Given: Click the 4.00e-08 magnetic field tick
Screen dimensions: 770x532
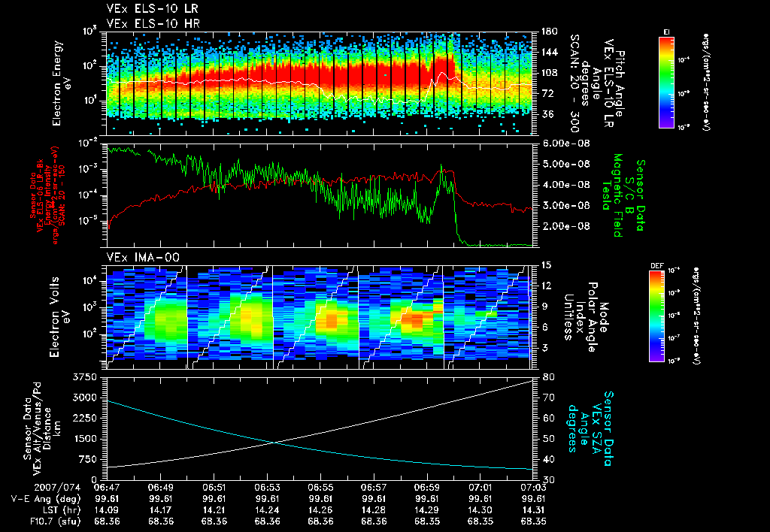Looking at the screenshot, I should click(x=565, y=185).
